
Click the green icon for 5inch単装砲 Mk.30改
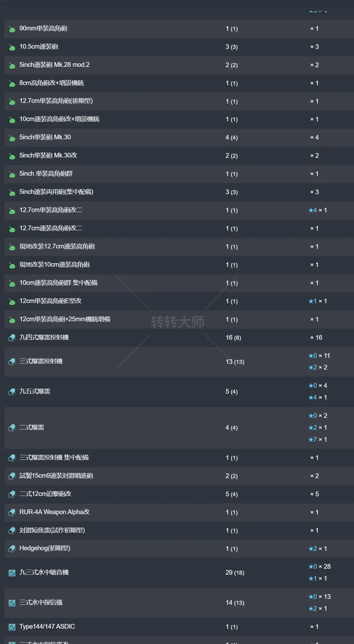pyautogui.click(x=12, y=156)
